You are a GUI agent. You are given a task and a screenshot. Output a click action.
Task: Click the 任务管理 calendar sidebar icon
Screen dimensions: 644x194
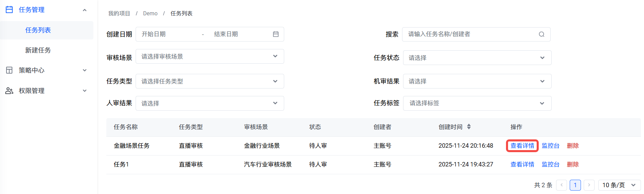coord(9,10)
